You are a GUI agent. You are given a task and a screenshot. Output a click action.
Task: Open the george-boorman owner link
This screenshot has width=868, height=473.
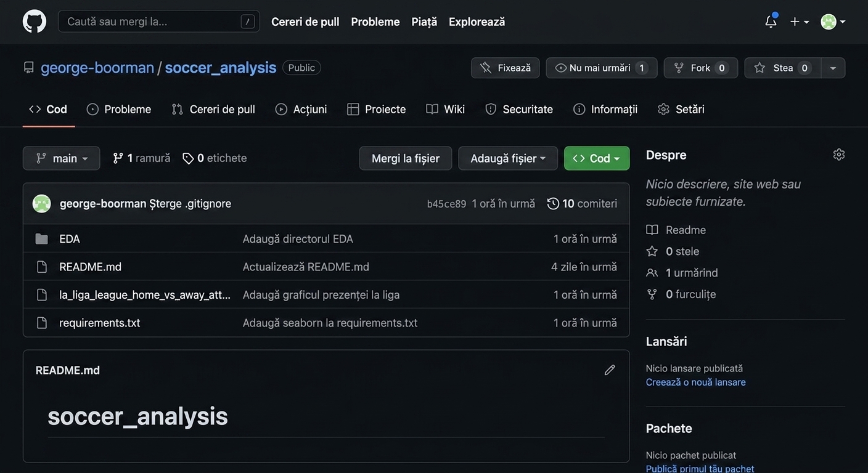97,68
